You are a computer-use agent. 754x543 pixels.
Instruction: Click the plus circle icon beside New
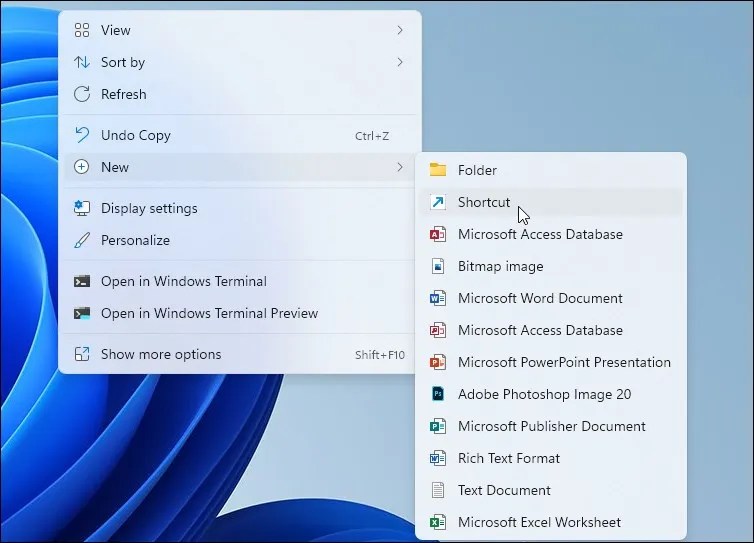[81, 167]
